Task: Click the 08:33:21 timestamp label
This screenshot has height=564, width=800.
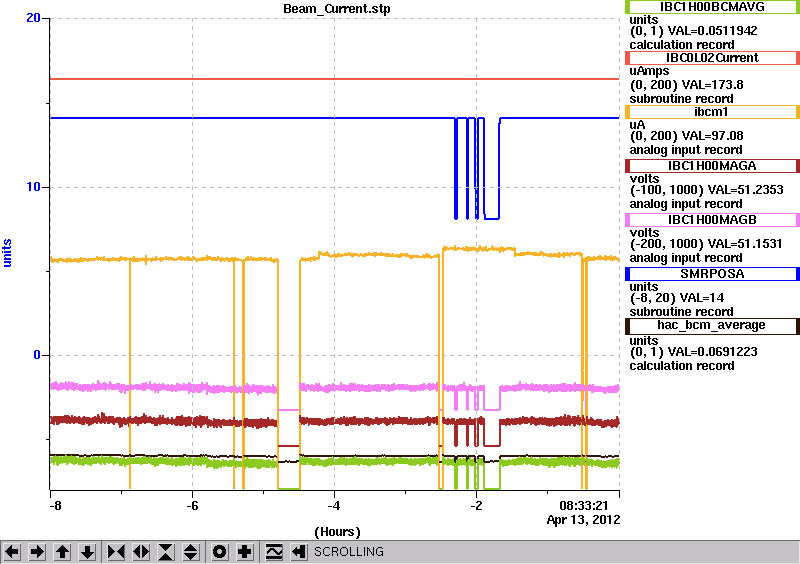Action: [x=584, y=506]
